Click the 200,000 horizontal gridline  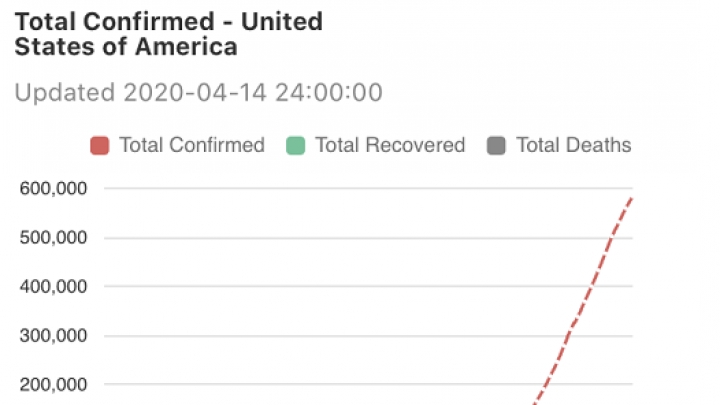click(x=350, y=385)
